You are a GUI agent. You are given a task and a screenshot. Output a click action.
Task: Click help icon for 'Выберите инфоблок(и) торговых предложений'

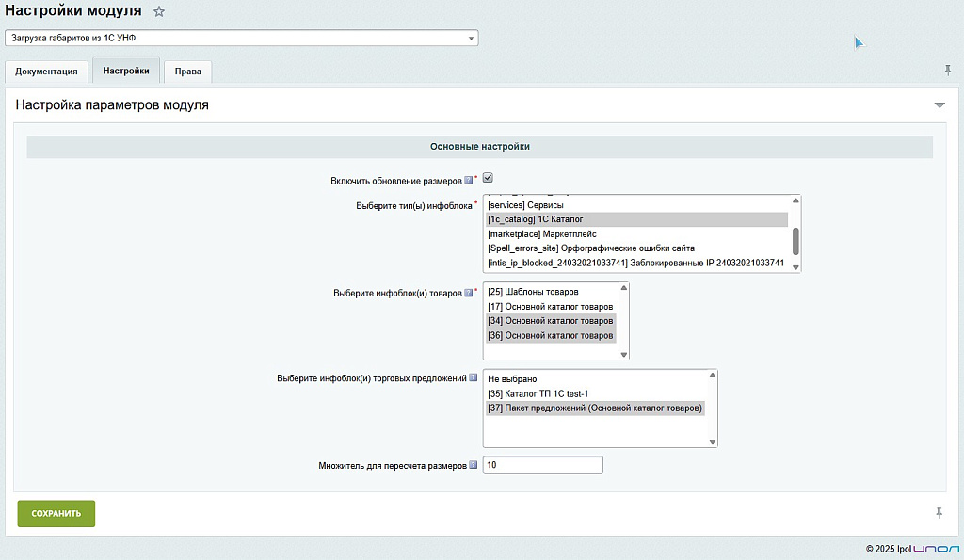pyautogui.click(x=474, y=378)
